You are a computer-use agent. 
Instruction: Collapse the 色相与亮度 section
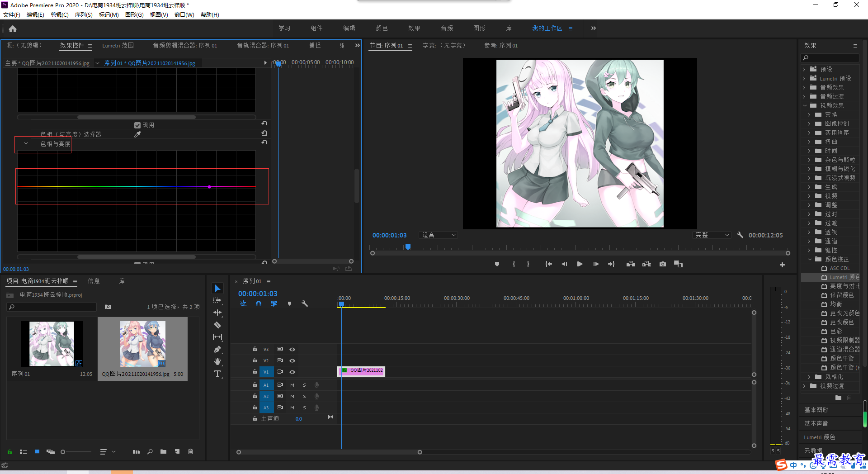pyautogui.click(x=26, y=144)
